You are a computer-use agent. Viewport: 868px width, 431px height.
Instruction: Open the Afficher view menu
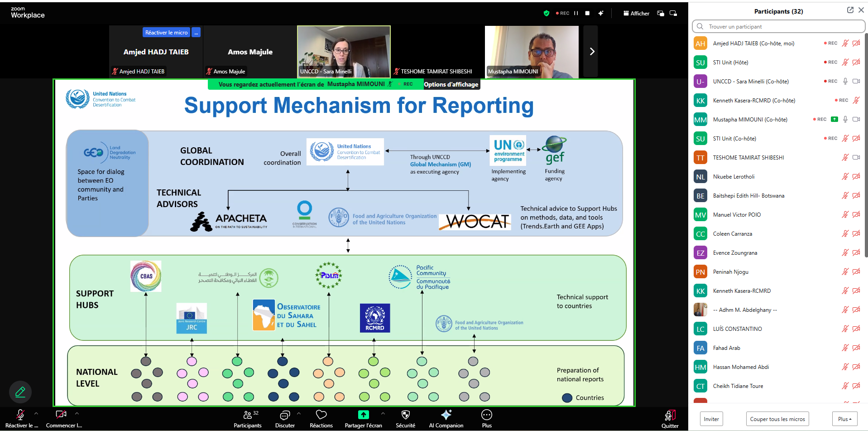click(636, 13)
